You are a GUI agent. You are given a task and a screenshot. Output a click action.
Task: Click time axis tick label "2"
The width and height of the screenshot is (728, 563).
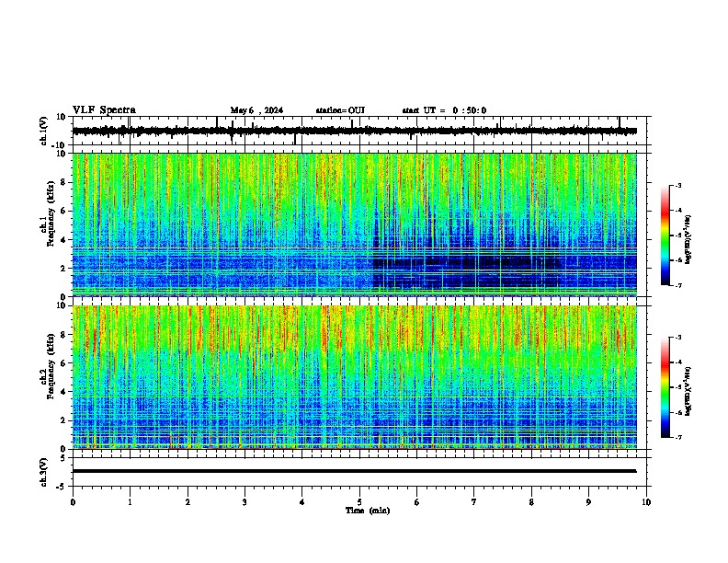[x=188, y=502]
